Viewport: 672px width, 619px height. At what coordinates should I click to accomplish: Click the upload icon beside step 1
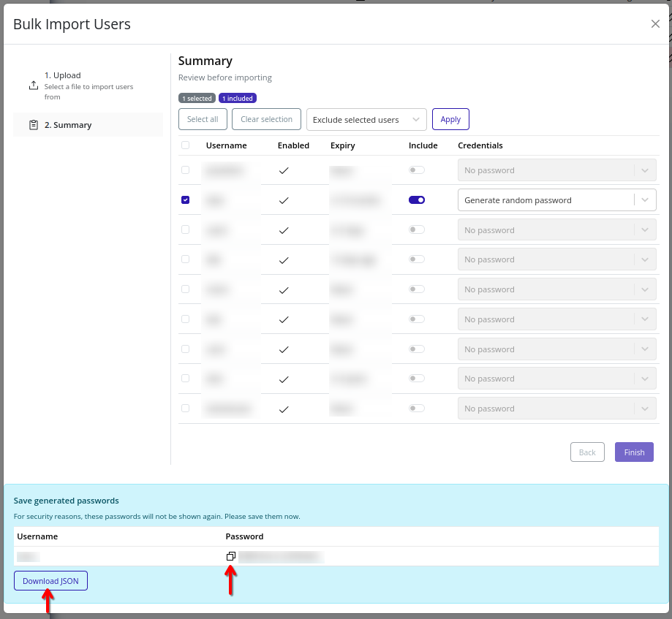33,84
